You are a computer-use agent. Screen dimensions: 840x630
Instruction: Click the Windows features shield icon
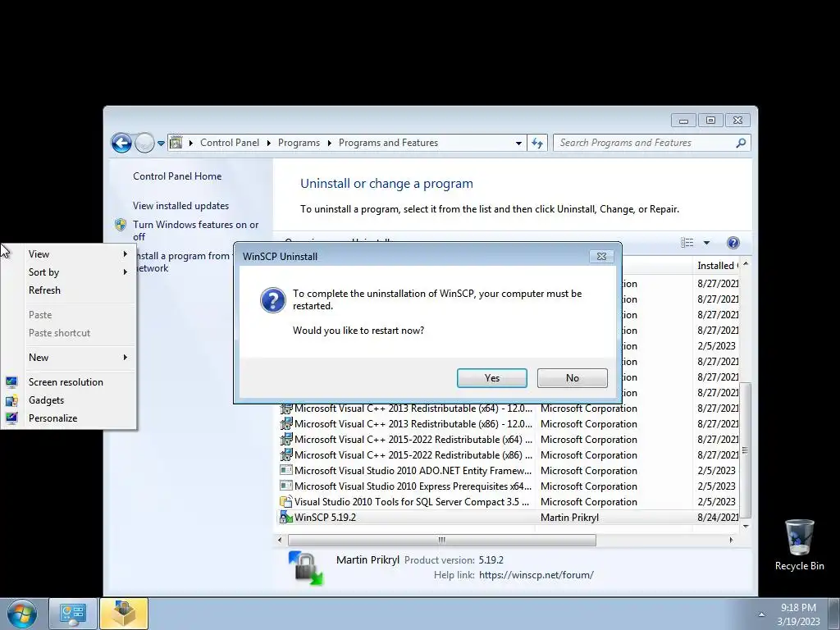tap(121, 225)
